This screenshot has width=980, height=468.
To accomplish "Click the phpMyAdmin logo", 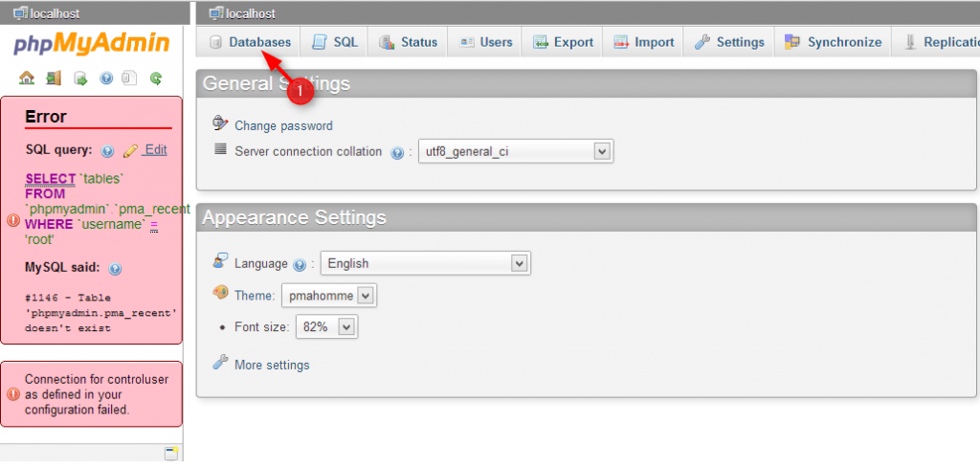I will [91, 44].
